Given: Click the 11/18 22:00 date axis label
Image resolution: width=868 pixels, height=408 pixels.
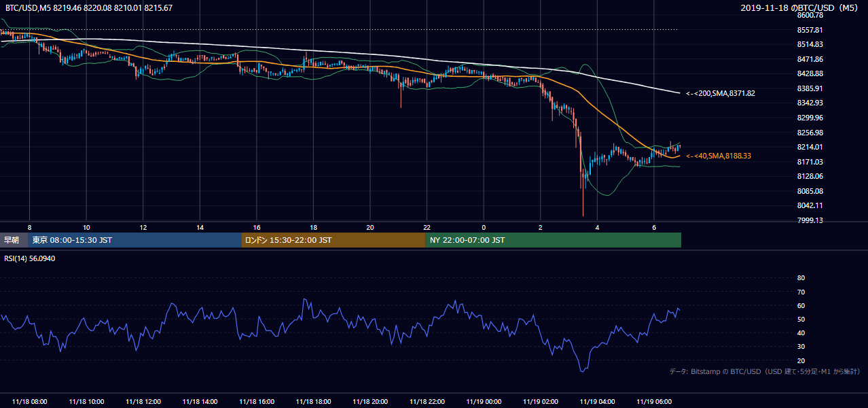Looking at the screenshot, I should point(427,401).
